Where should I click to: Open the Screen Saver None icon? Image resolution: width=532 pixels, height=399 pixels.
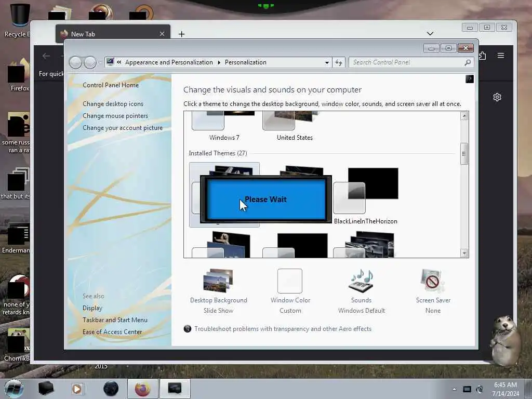(433, 281)
